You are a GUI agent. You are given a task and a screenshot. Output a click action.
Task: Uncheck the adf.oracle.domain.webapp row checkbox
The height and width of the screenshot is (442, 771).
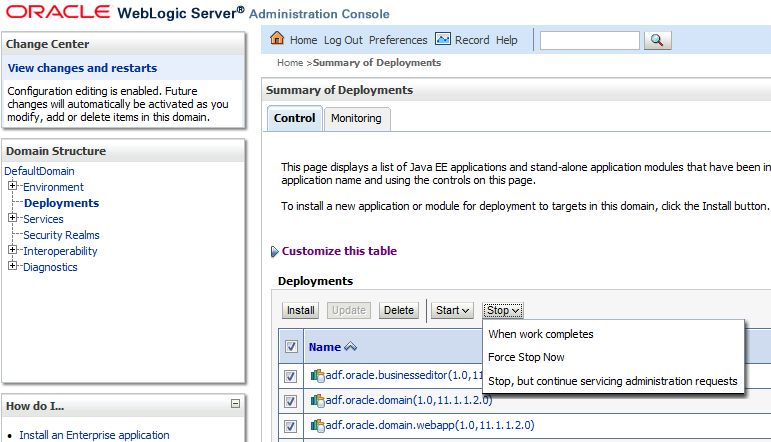tap(290, 426)
